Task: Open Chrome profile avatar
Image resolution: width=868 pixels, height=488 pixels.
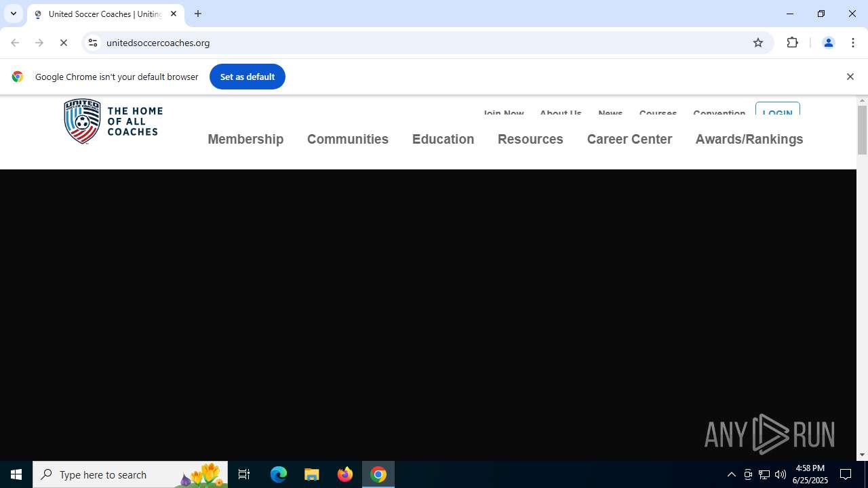Action: point(828,43)
